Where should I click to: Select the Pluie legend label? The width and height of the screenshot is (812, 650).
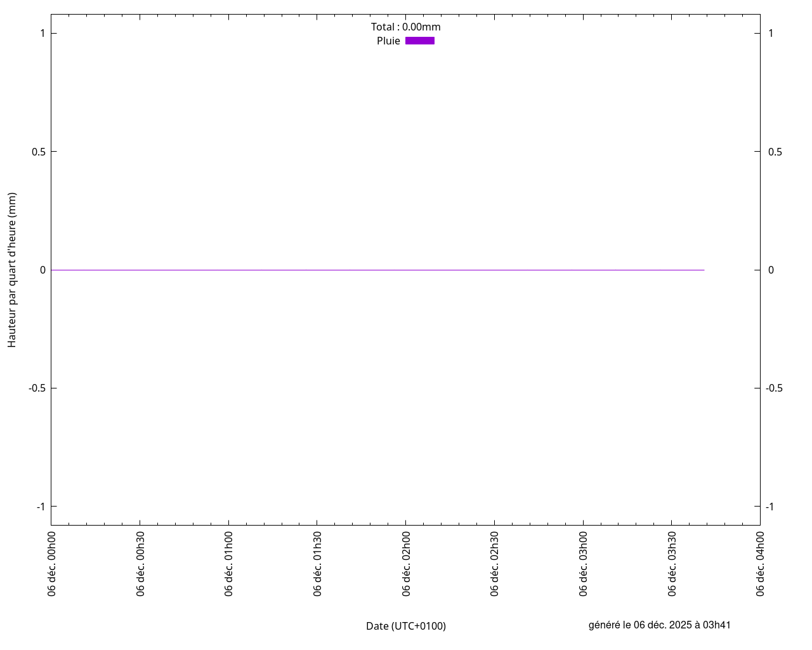pos(388,41)
